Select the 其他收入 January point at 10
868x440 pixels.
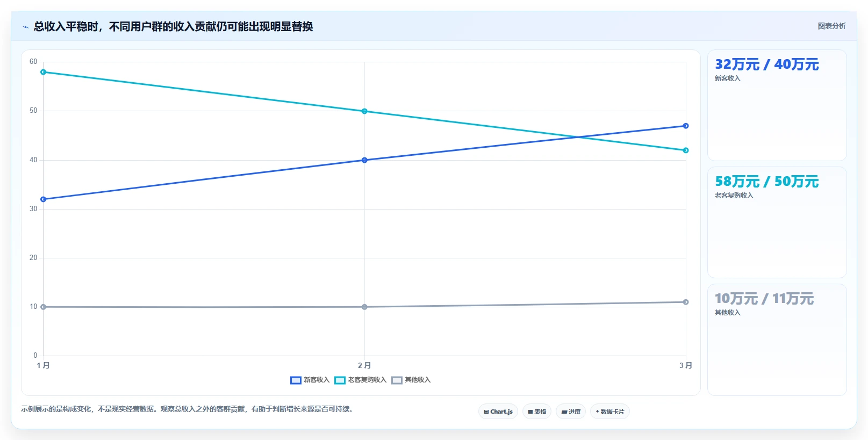(43, 307)
